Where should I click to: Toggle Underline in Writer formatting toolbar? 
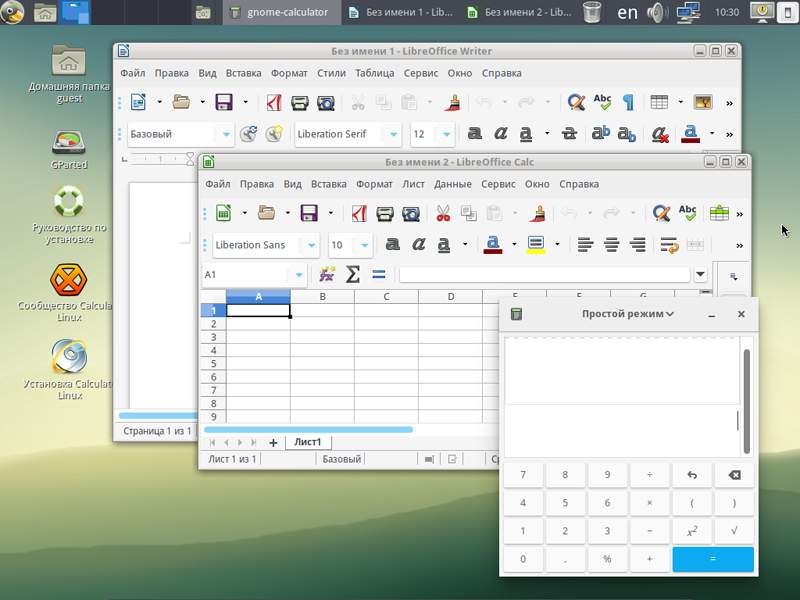[x=526, y=134]
